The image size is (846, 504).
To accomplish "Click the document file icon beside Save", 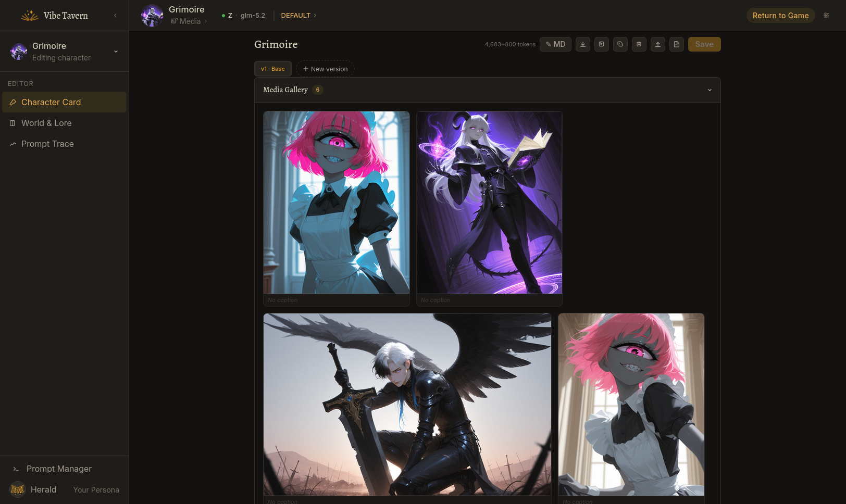I will click(x=677, y=44).
